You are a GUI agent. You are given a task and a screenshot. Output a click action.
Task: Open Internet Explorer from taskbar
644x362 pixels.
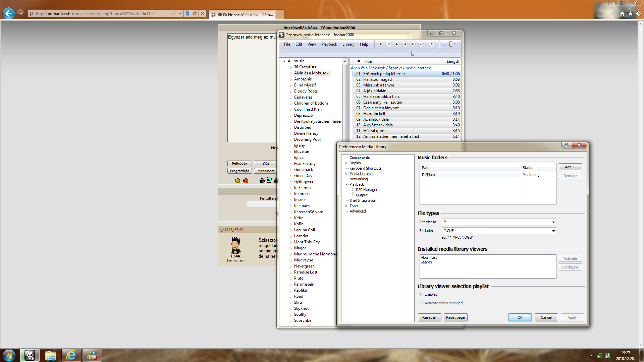pyautogui.click(x=71, y=355)
